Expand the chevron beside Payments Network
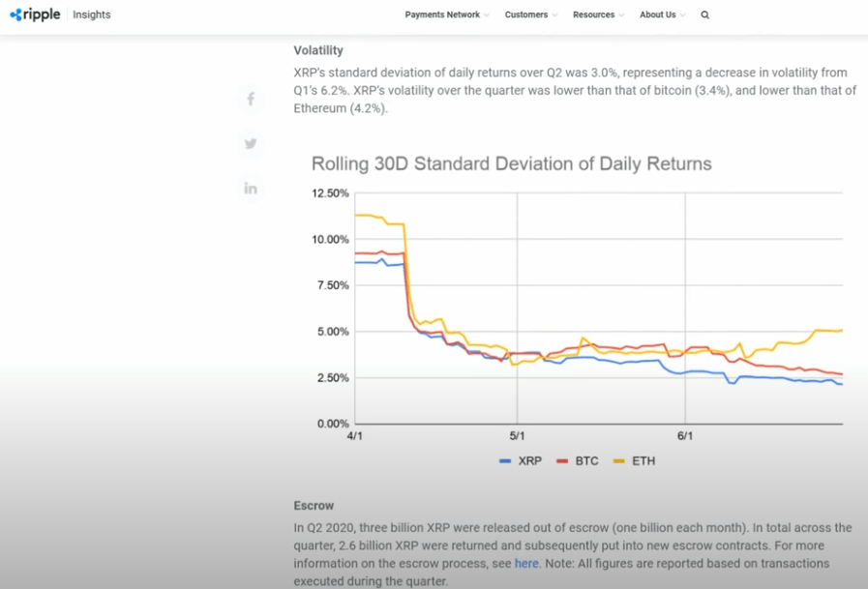 pos(486,15)
